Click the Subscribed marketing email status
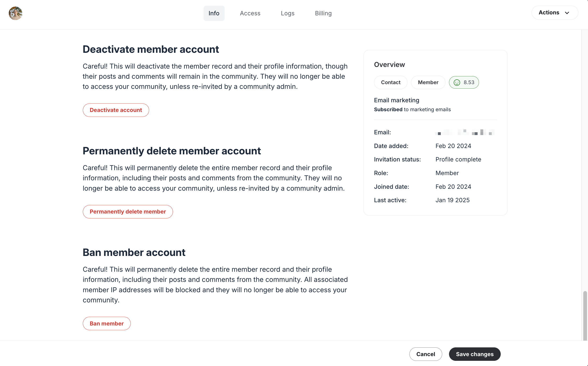The image size is (588, 366). (388, 109)
